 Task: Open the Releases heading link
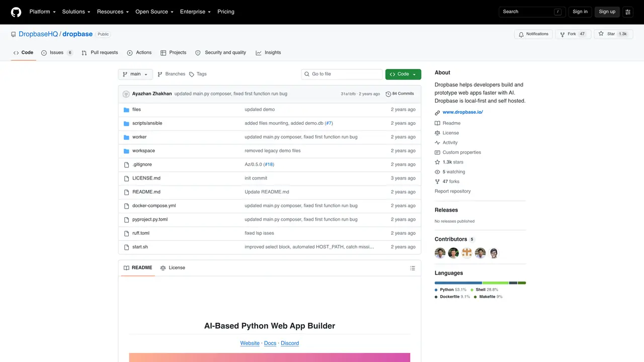pos(446,210)
